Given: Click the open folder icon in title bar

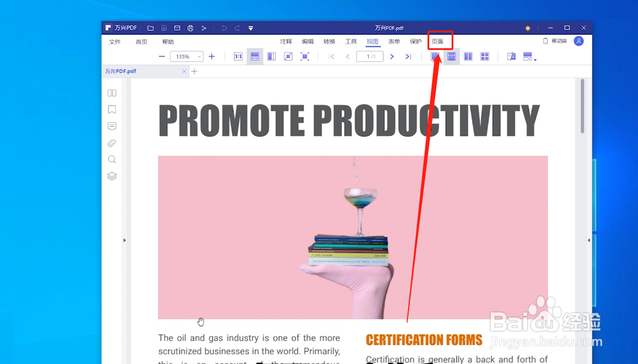Looking at the screenshot, I should (x=151, y=28).
